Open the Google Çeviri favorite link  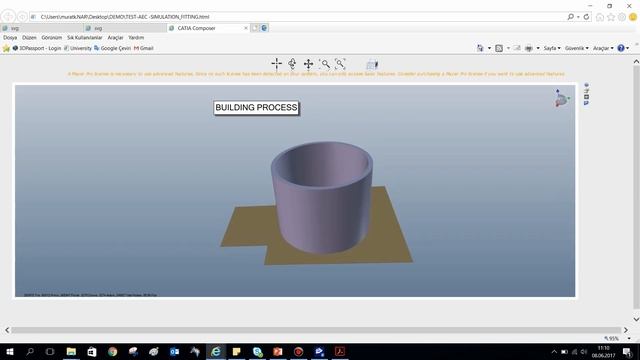point(112,48)
